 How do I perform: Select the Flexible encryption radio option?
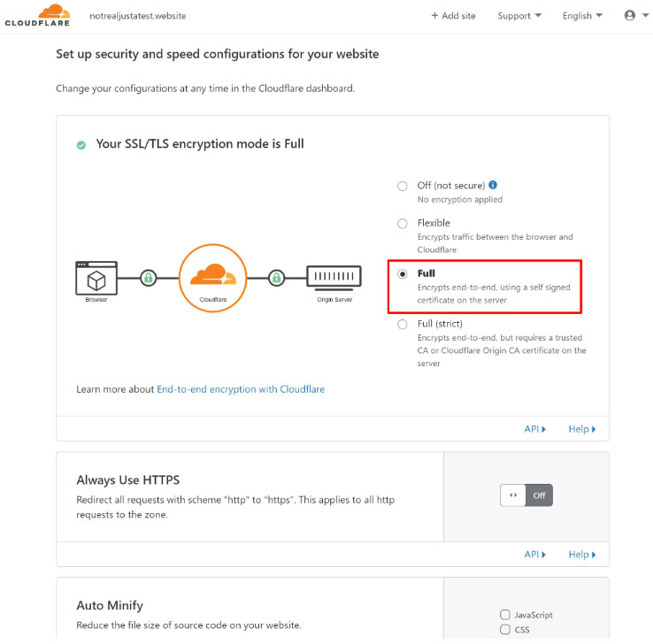pyautogui.click(x=403, y=224)
